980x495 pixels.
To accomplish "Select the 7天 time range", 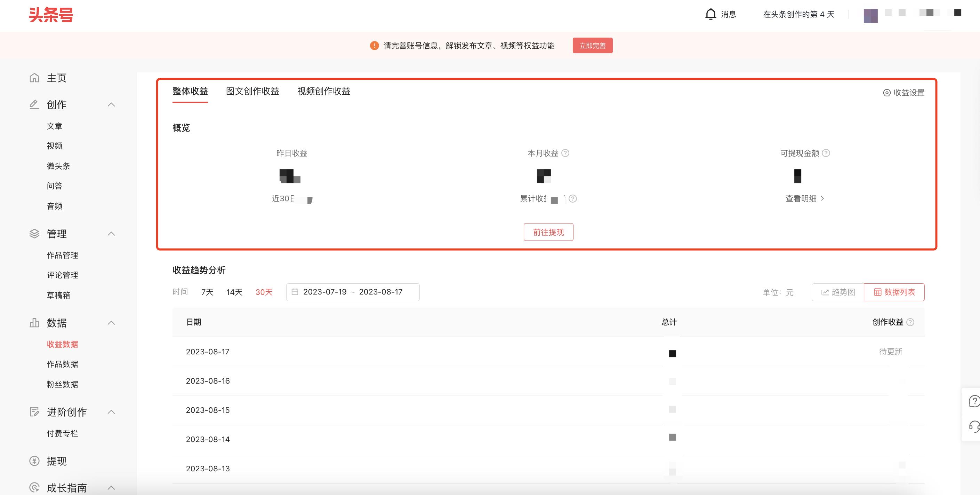I will [207, 292].
